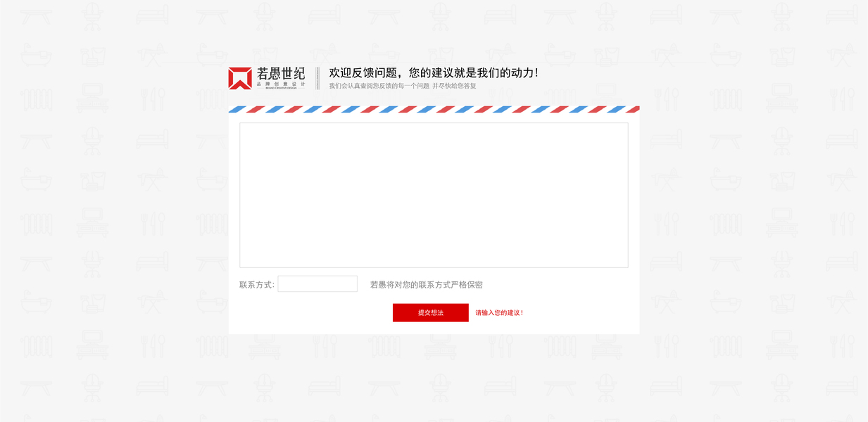
Task: Click the subtitle 我们会认真查阅您反馈的每一个问题
Action: (379, 86)
